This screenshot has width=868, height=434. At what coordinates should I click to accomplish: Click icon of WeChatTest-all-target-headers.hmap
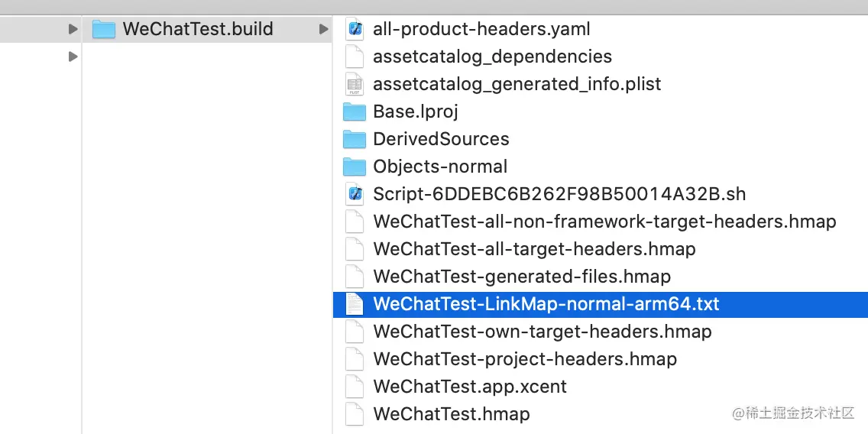pos(355,249)
